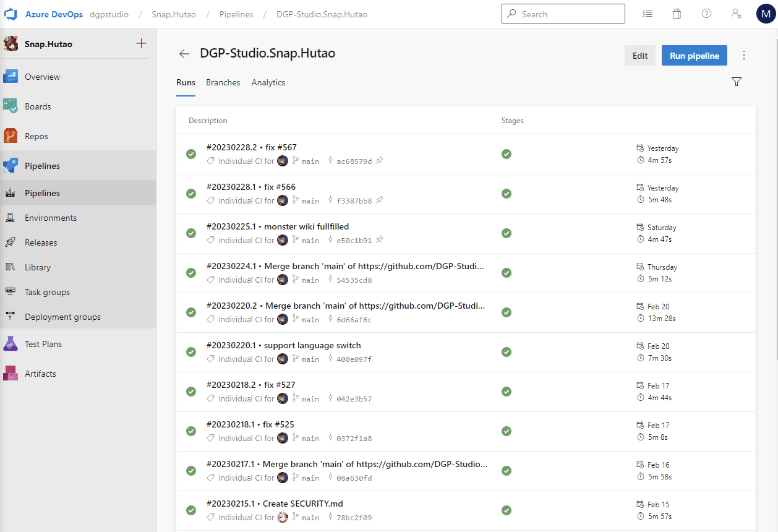Open Releases in the sidebar
The image size is (778, 532).
tap(78, 242)
